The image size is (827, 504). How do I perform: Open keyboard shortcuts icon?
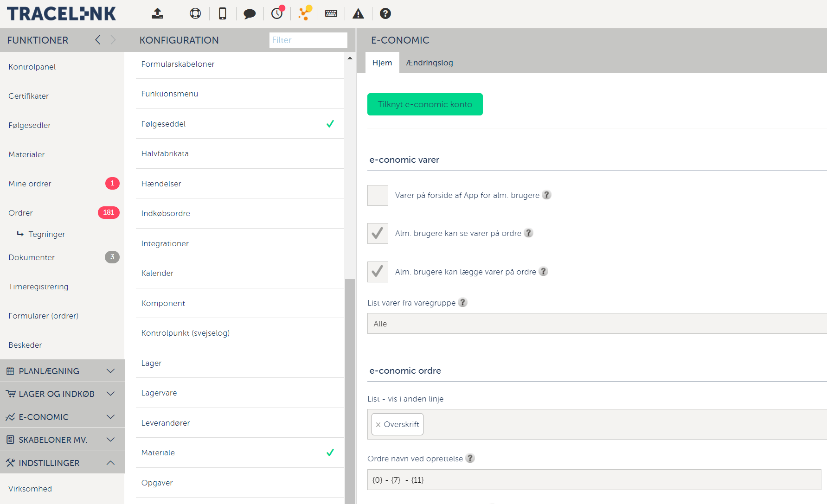(x=331, y=13)
